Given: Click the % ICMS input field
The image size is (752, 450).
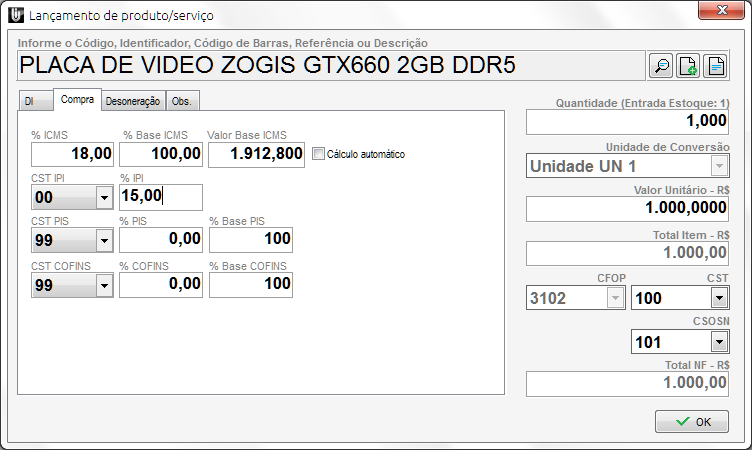Looking at the screenshot, I should pos(74,154).
